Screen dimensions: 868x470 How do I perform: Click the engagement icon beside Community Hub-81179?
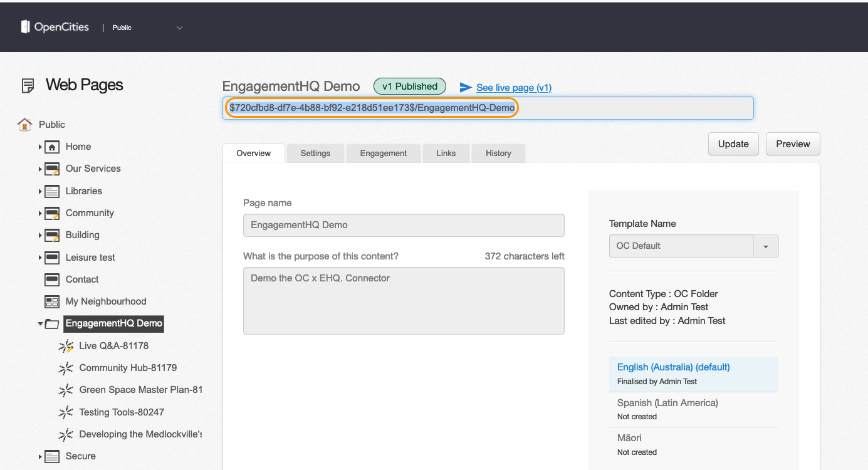point(66,368)
